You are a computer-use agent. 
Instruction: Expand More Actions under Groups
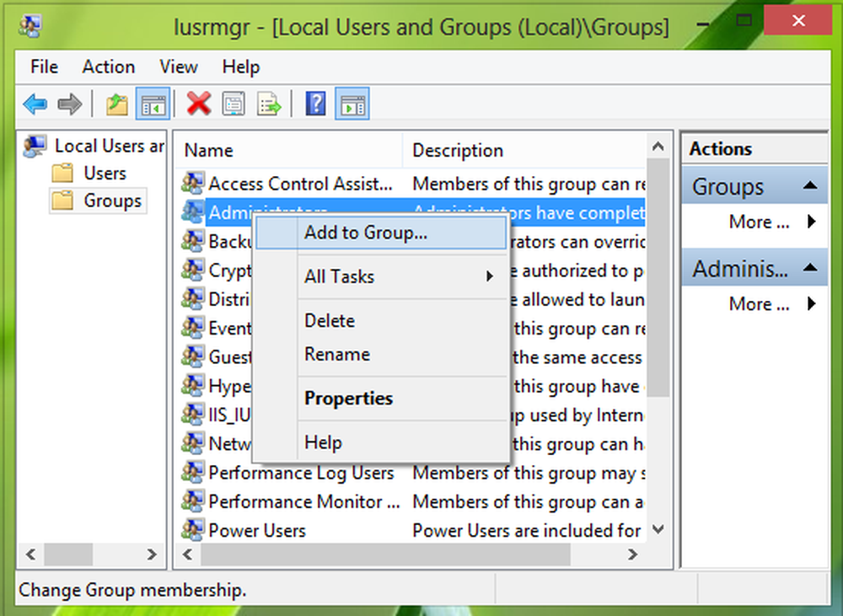click(x=771, y=222)
